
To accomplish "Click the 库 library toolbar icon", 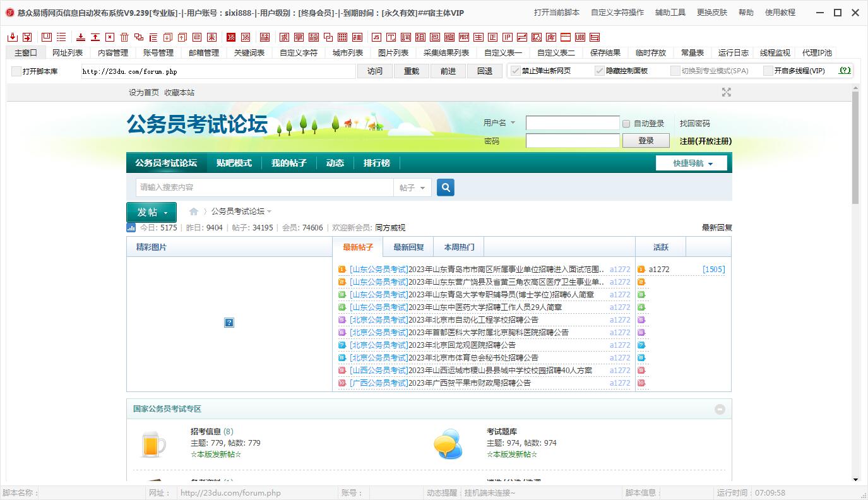I will 551,37.
